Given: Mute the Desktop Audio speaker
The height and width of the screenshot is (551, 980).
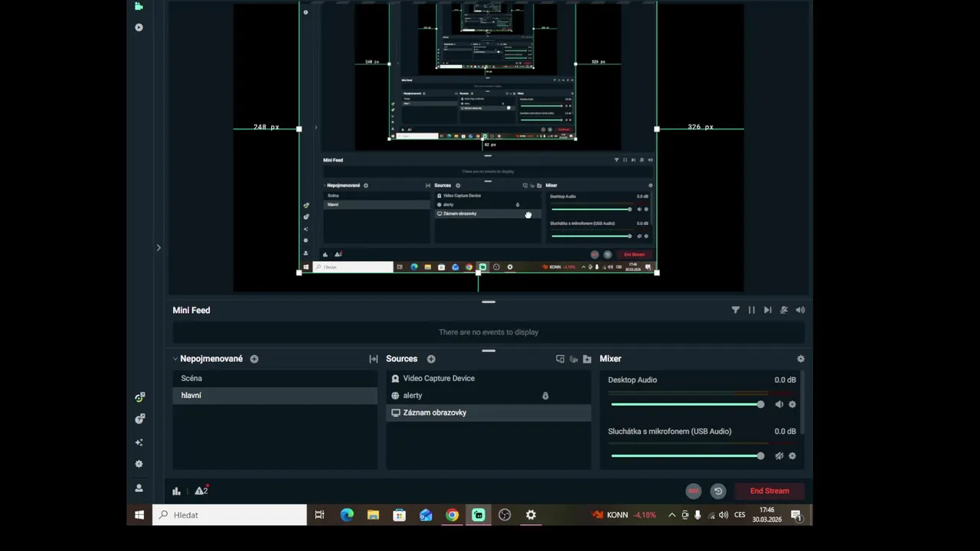Looking at the screenshot, I should click(779, 404).
